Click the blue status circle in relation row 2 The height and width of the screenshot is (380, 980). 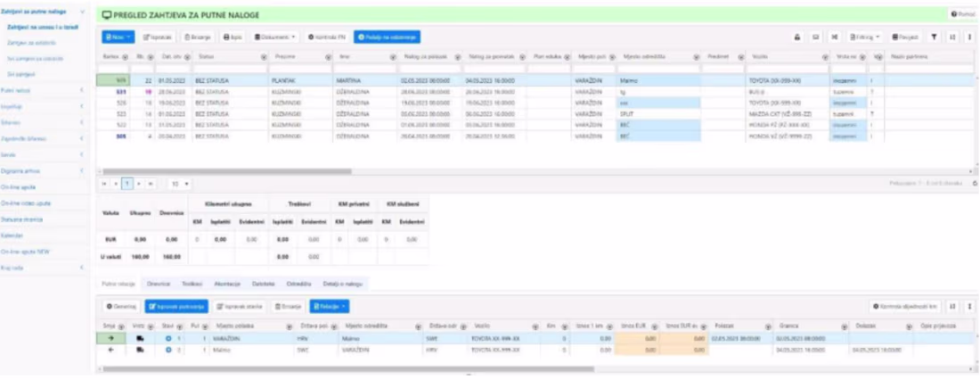click(167, 350)
